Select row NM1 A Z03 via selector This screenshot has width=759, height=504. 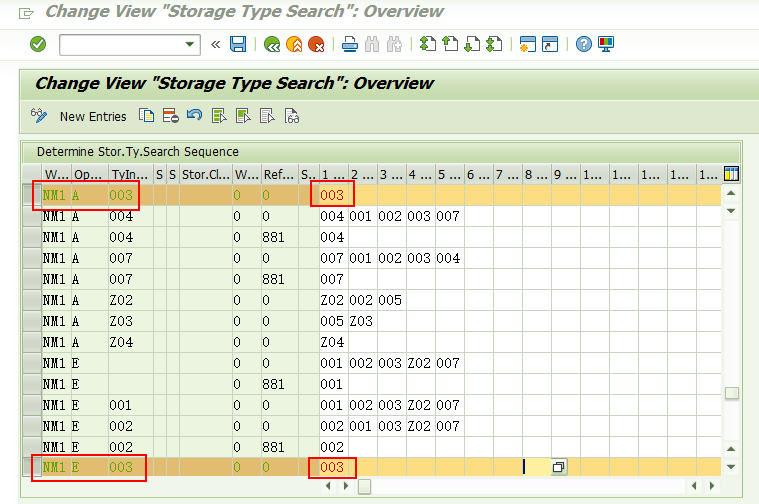click(x=32, y=321)
